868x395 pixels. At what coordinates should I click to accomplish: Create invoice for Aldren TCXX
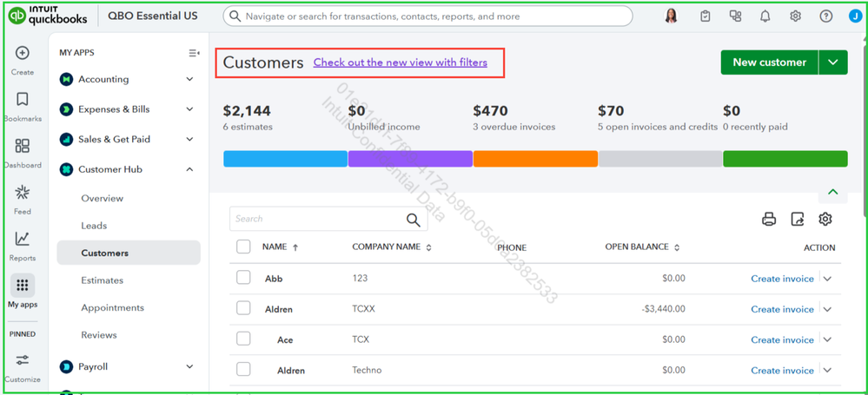coord(782,309)
